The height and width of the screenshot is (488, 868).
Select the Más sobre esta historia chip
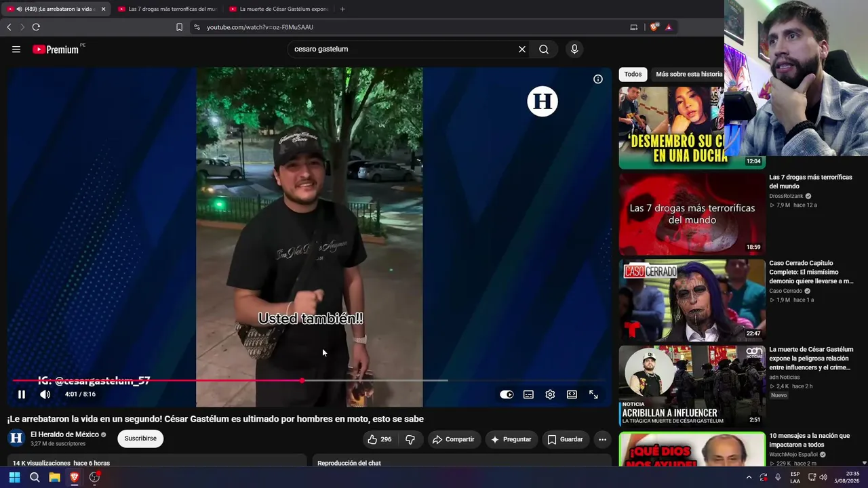[x=689, y=75]
